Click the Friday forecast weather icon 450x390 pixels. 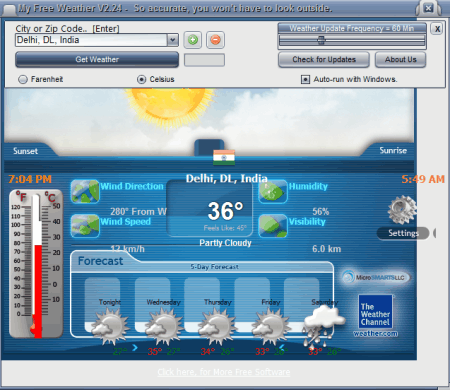[270, 326]
